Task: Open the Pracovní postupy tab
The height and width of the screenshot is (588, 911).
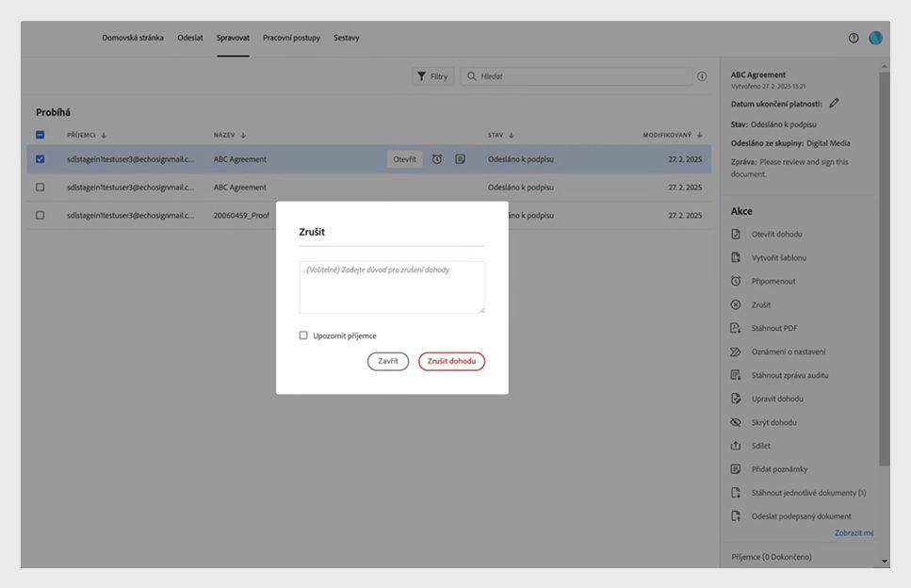Action: (x=291, y=38)
